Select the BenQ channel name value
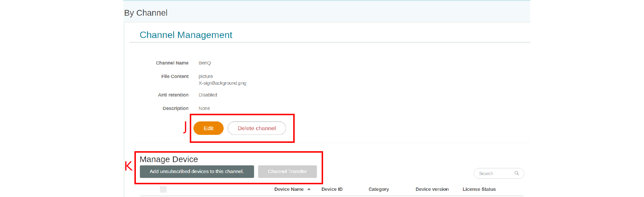The width and height of the screenshot is (644, 197). click(x=205, y=63)
